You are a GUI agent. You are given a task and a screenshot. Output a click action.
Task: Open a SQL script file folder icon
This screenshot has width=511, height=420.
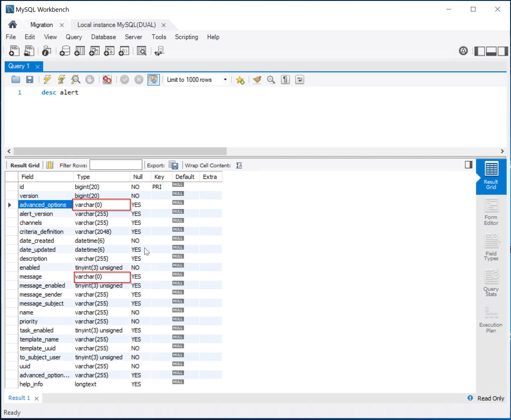pyautogui.click(x=16, y=80)
